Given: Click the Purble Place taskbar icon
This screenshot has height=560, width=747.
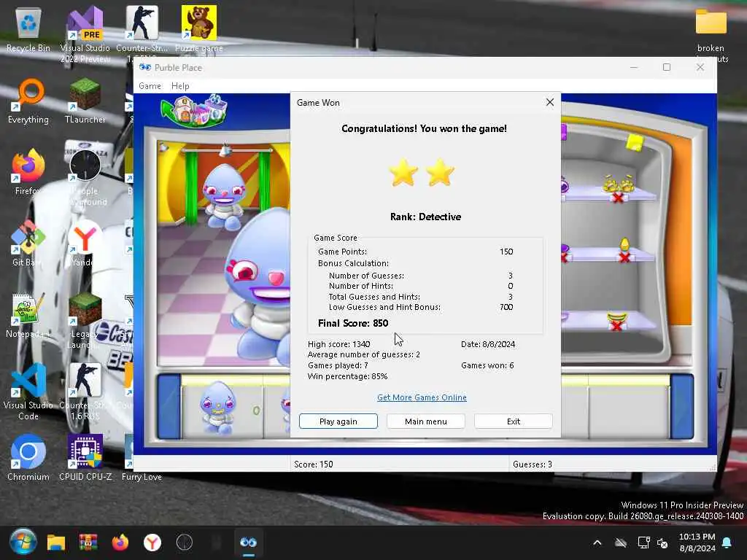Looking at the screenshot, I should click(248, 542).
